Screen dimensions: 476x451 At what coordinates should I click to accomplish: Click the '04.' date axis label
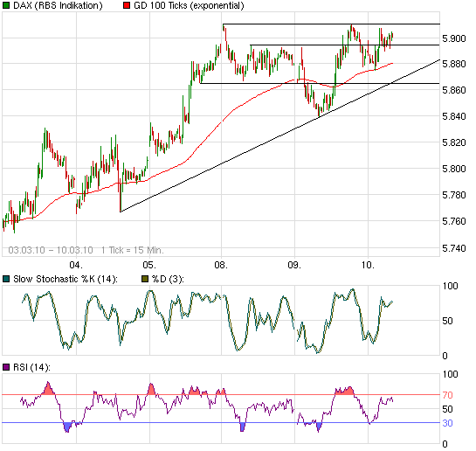click(x=76, y=265)
